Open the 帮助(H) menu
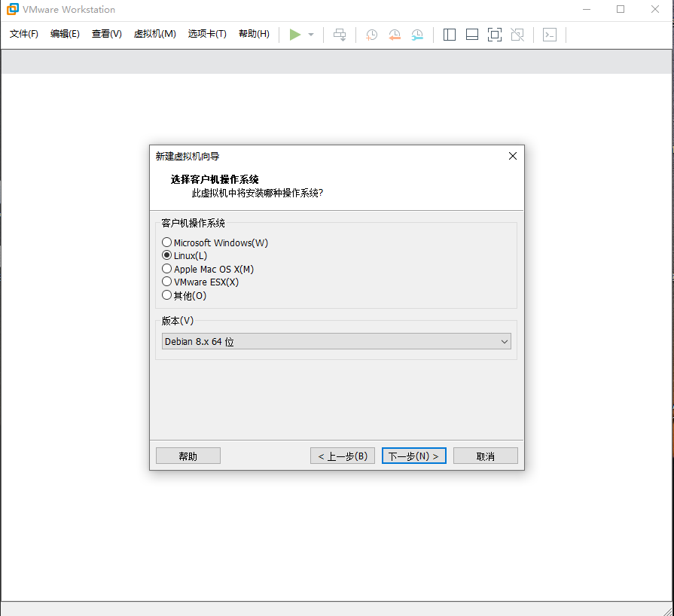The width and height of the screenshot is (674, 616). (254, 34)
